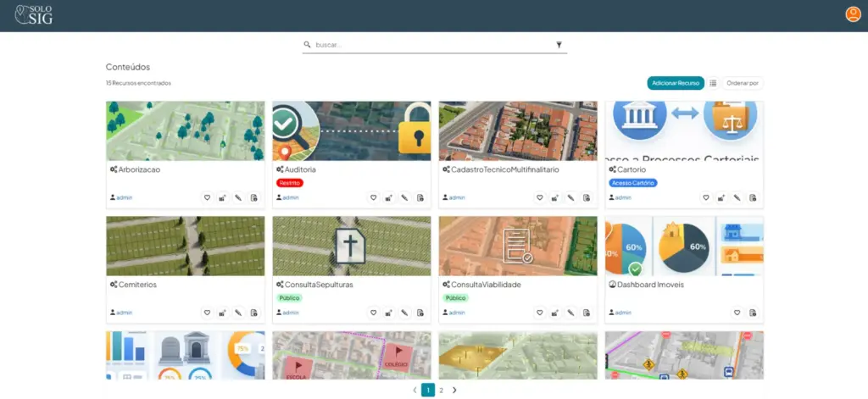Screen dimensions: 868x399
Task: Open permissions icon on CadastroTecnicoMultifinalitario card
Action: [555, 197]
